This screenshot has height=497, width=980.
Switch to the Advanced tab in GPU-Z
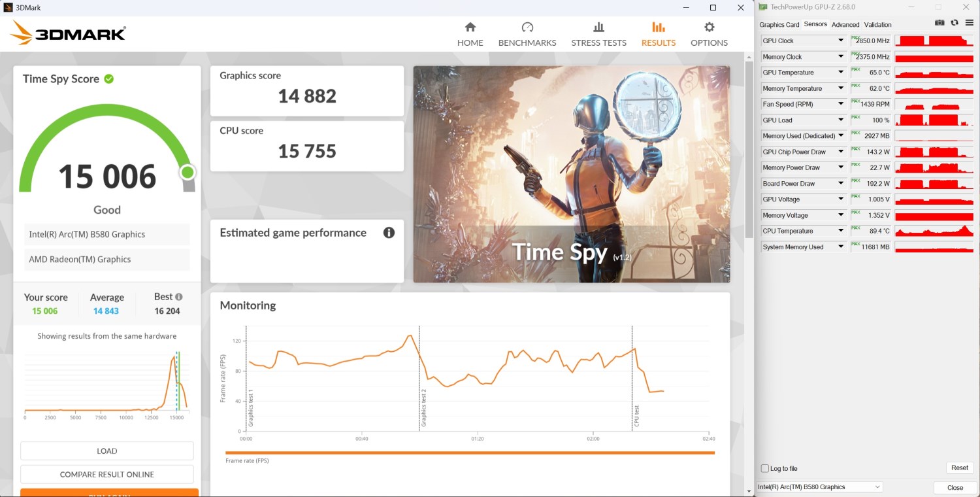click(x=845, y=25)
